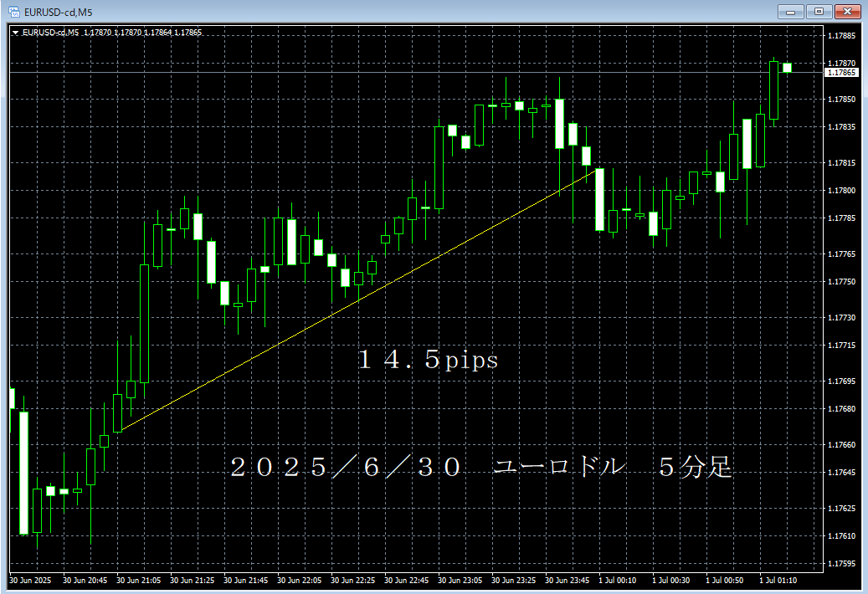The height and width of the screenshot is (594, 868).
Task: Click the 30 Jun 2025 date label
Action: click(x=30, y=580)
